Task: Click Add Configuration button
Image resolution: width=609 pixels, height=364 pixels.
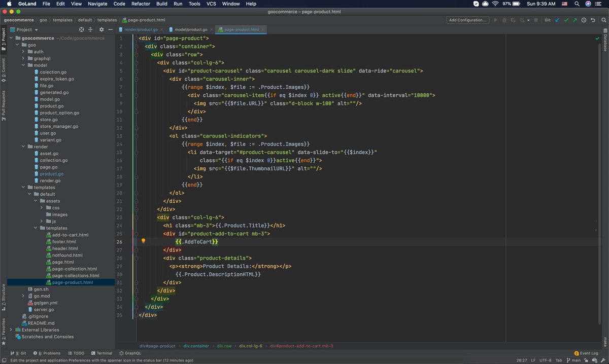Action: [466, 20]
